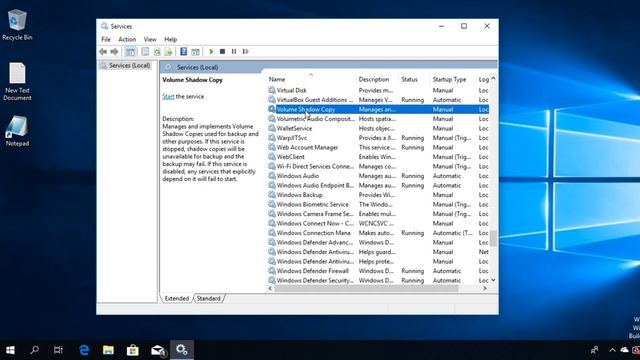Launch Microsoft Edge from the taskbar
Screen dimensions: 640x360
pos(84,350)
